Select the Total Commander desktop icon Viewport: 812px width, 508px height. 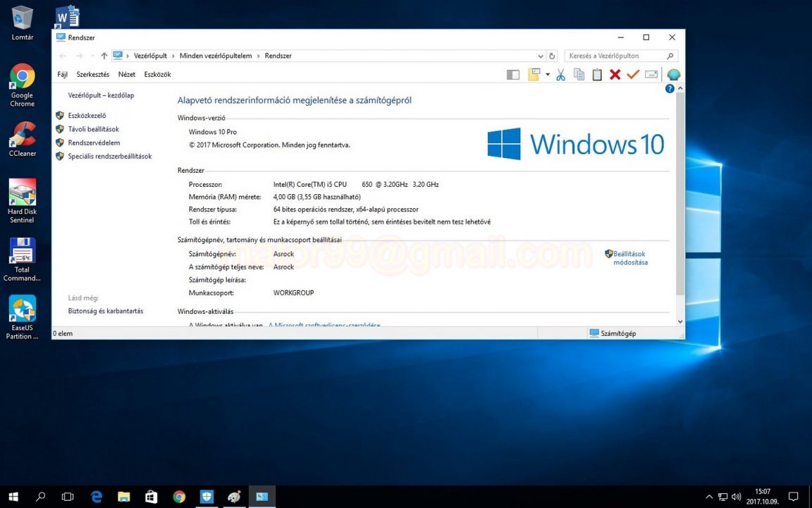pos(23,259)
